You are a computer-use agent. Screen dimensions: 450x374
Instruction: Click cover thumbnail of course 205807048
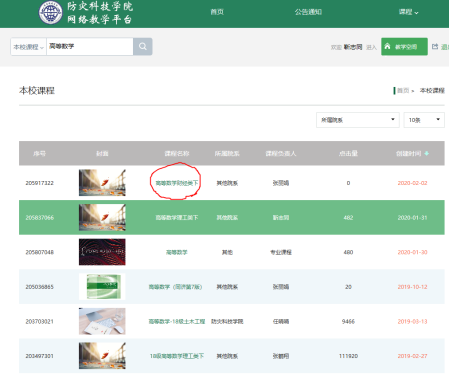pyautogui.click(x=102, y=252)
